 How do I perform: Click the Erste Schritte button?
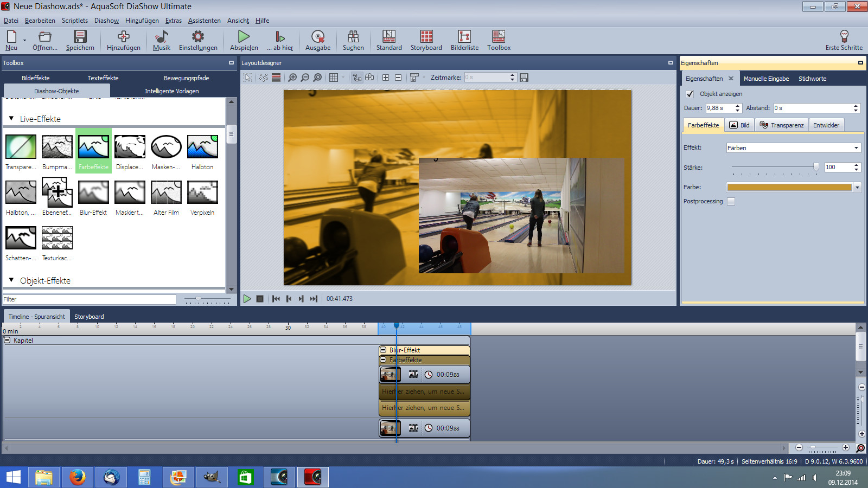click(844, 40)
